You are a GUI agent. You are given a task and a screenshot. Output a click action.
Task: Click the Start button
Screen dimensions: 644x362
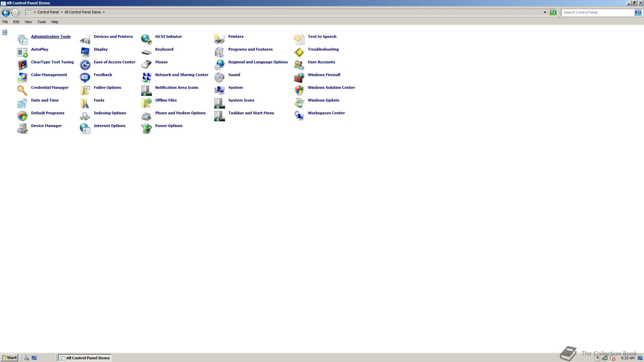pos(9,358)
